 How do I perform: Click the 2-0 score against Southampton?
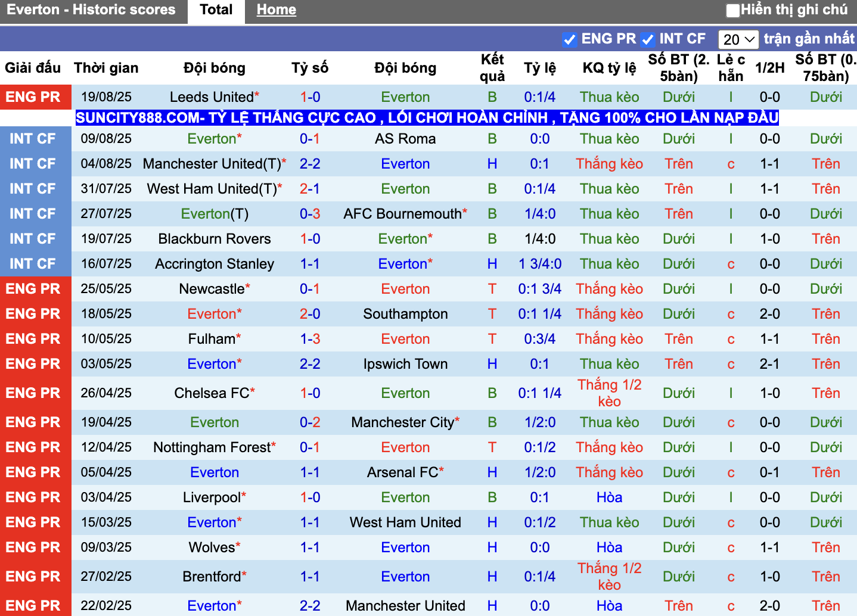tap(310, 314)
